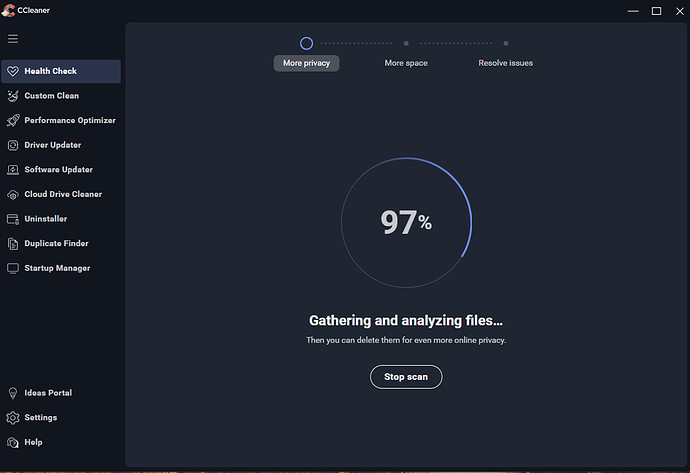690x473 pixels.
Task: Open Settings from the sidebar
Action: (x=40, y=417)
